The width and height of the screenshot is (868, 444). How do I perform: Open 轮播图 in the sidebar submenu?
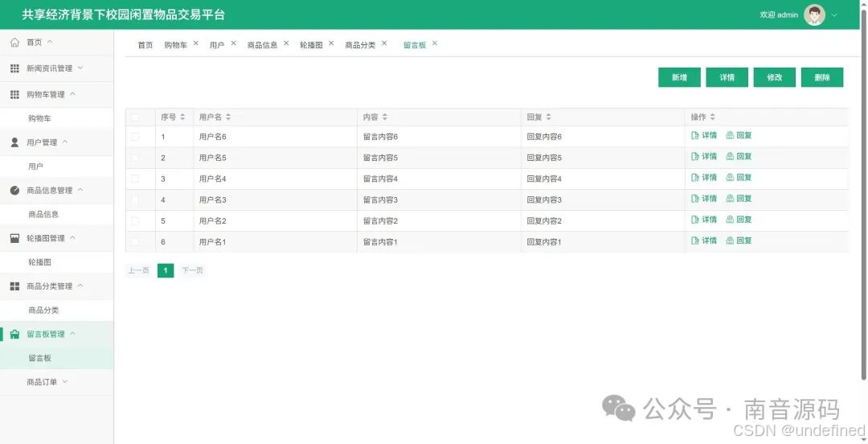click(x=40, y=262)
